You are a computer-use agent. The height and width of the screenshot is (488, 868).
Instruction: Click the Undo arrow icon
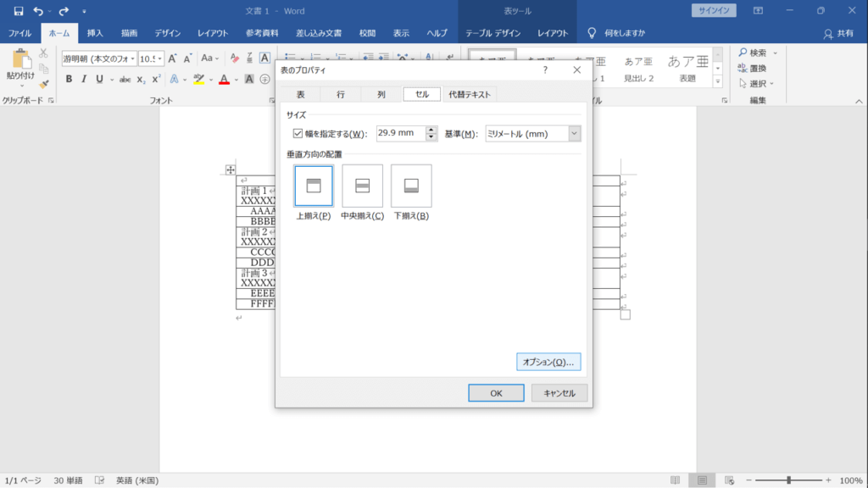pos(37,10)
